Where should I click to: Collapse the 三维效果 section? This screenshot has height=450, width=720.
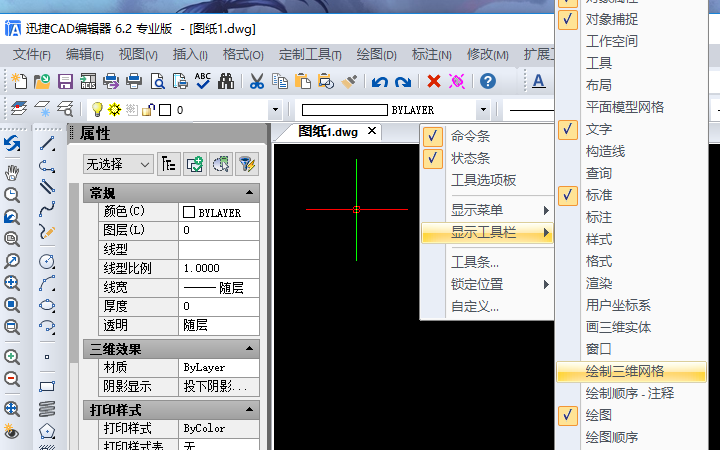coord(249,349)
